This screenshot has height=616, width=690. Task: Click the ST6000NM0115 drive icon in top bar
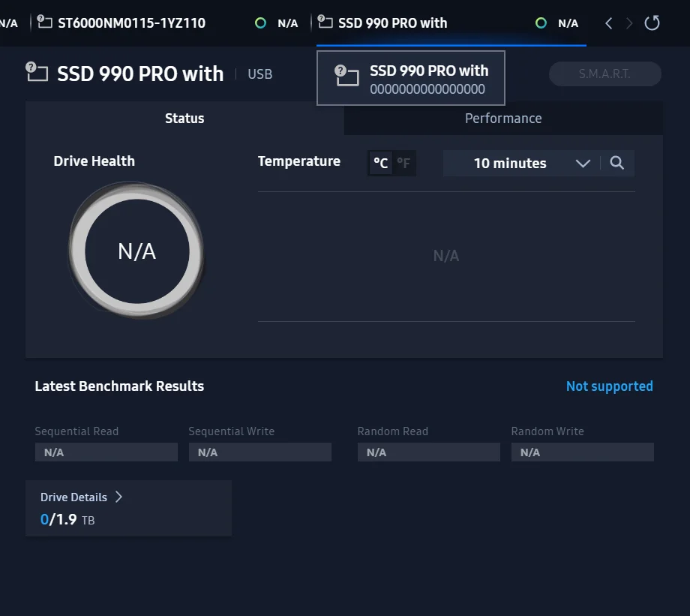coord(45,22)
